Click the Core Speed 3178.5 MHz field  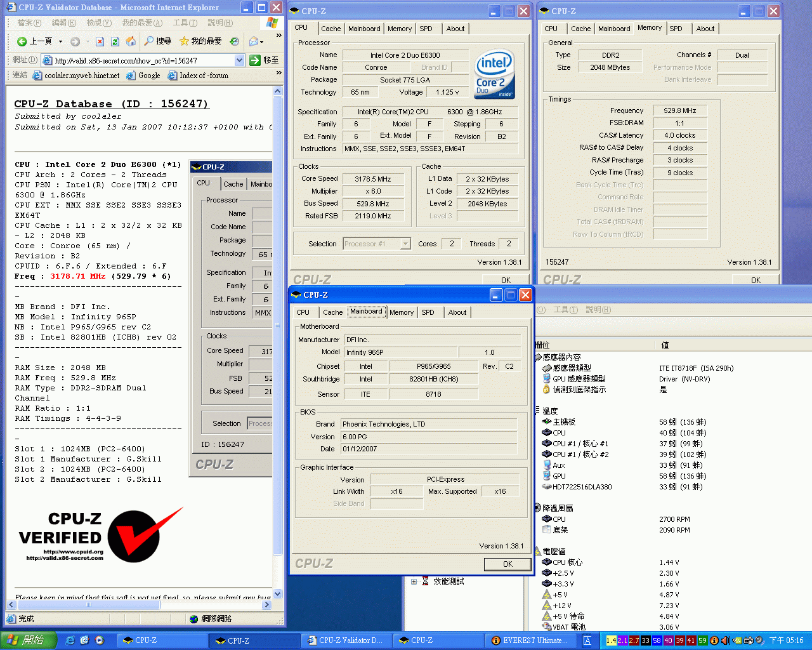pos(373,179)
